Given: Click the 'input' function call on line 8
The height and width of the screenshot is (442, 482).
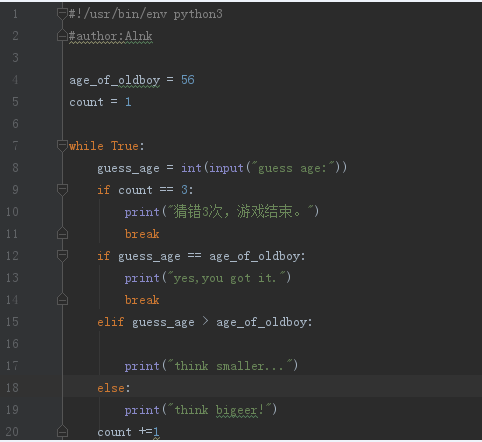Looking at the screenshot, I should [x=226, y=168].
